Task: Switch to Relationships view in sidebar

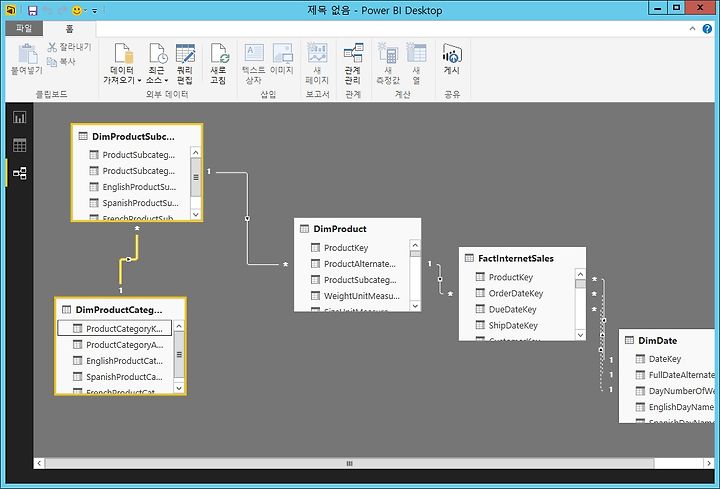Action: point(19,173)
